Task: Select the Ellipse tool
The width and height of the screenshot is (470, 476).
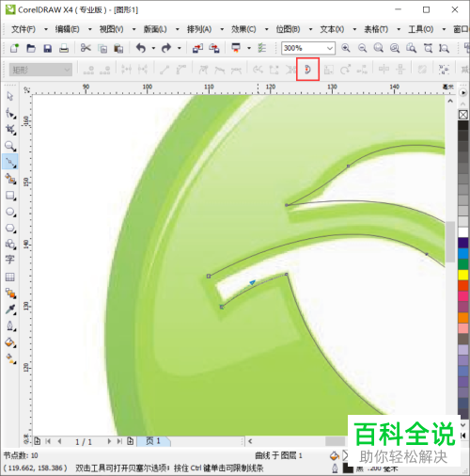Action: pyautogui.click(x=10, y=212)
